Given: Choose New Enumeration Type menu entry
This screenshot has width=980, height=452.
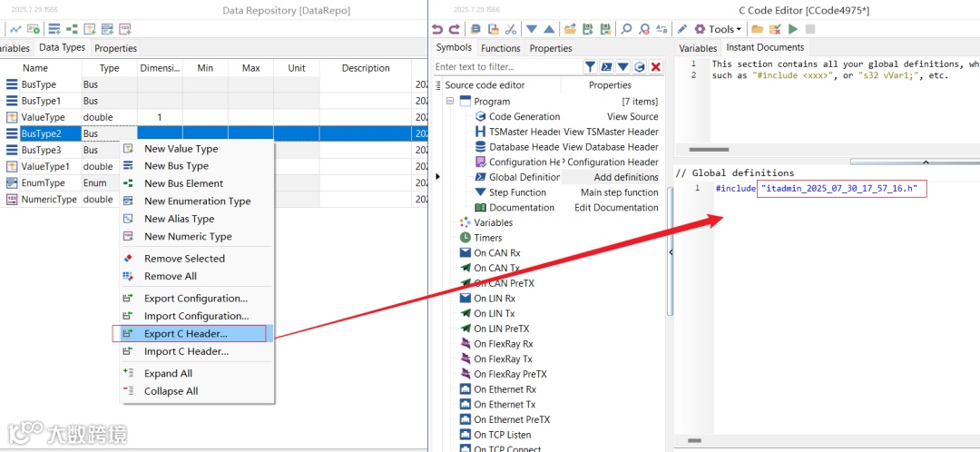Looking at the screenshot, I should click(x=197, y=201).
